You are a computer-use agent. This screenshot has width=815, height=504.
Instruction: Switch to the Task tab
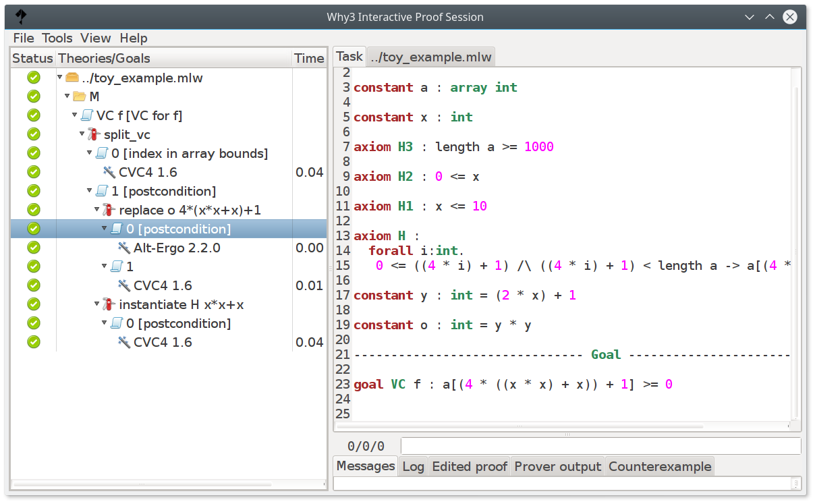349,57
